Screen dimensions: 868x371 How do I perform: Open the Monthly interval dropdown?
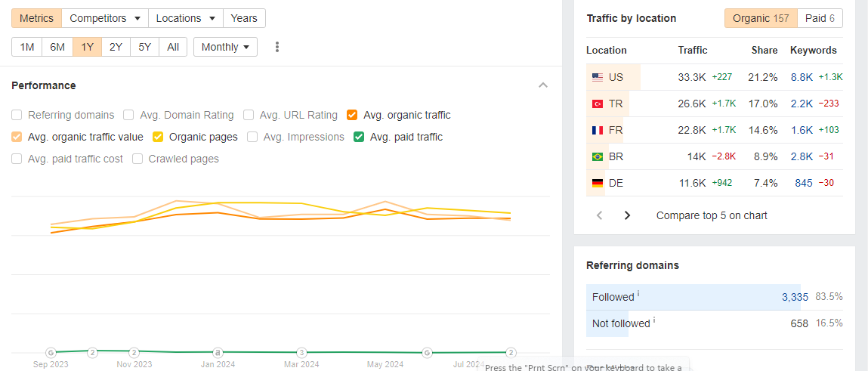coord(225,47)
